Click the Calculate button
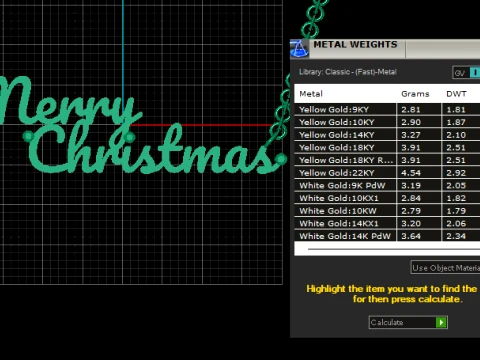The height and width of the screenshot is (360, 480). pyautogui.click(x=408, y=322)
